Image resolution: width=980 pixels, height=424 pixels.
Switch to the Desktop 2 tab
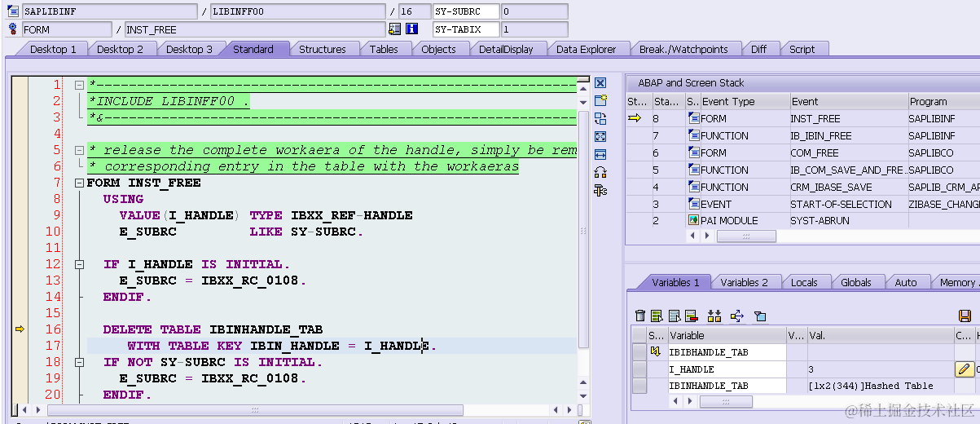(120, 49)
